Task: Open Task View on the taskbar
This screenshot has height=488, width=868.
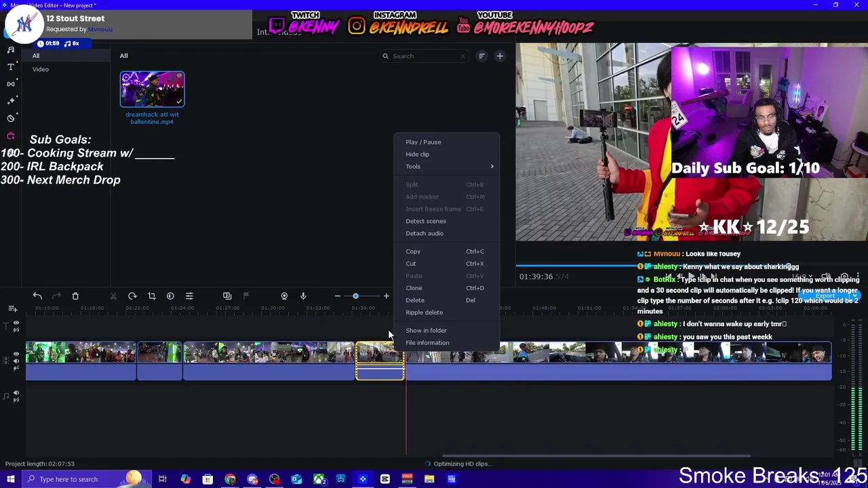Action: (163, 479)
